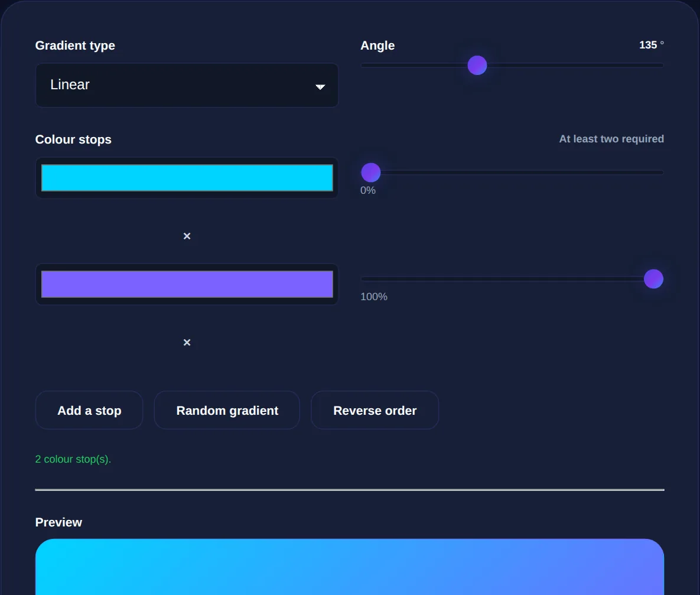The height and width of the screenshot is (595, 700).
Task: Click the Angle slider thumb
Action: click(477, 66)
